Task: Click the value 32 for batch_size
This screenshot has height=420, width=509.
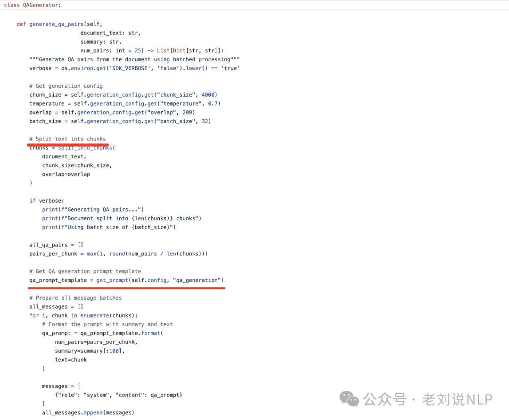Action: pos(205,122)
